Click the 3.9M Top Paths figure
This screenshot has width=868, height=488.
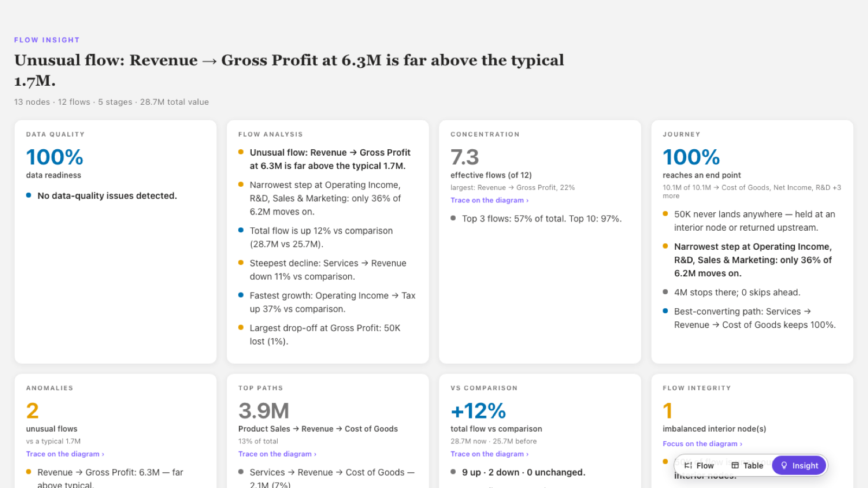click(x=264, y=411)
